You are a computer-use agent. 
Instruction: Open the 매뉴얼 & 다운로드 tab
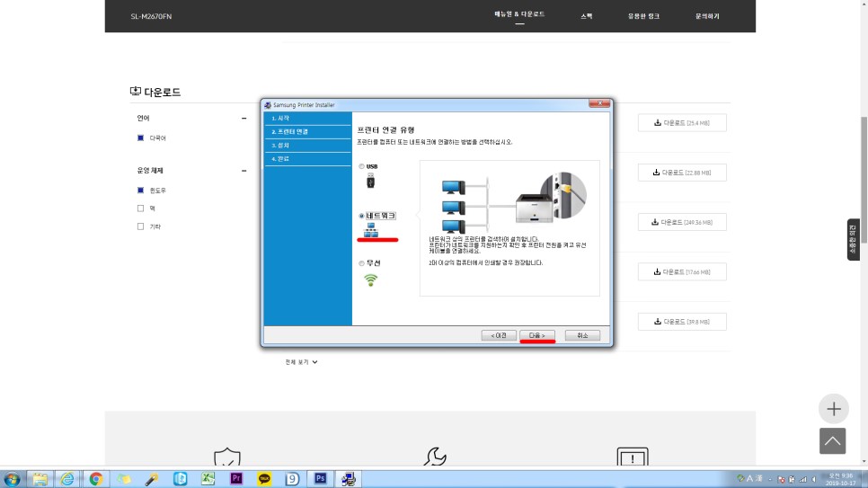519,13
